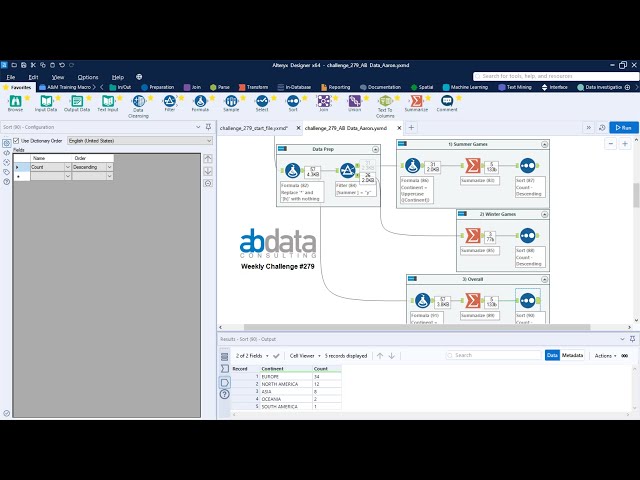640x480 pixels.
Task: Click the Summarize node in Summer Games container
Action: coord(473,166)
